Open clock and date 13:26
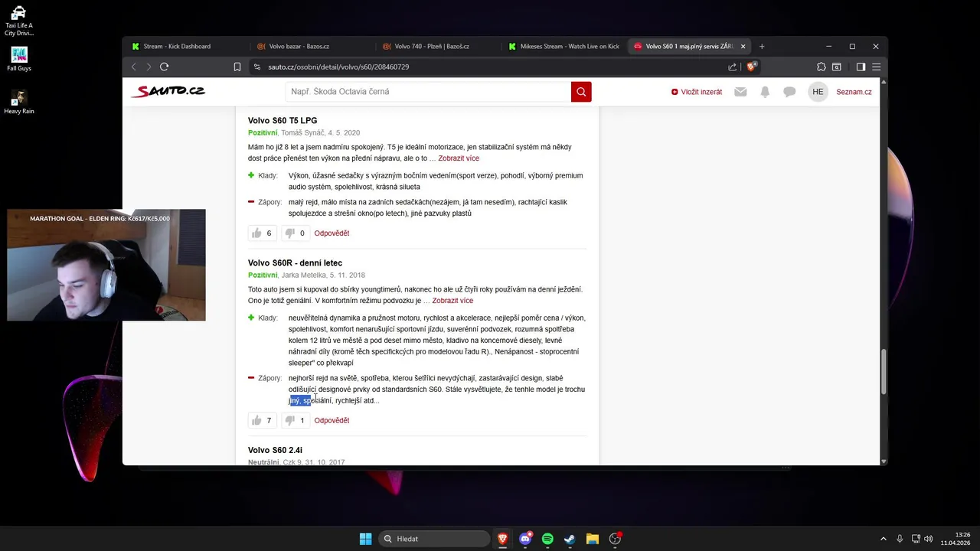The image size is (980, 551). click(955, 539)
